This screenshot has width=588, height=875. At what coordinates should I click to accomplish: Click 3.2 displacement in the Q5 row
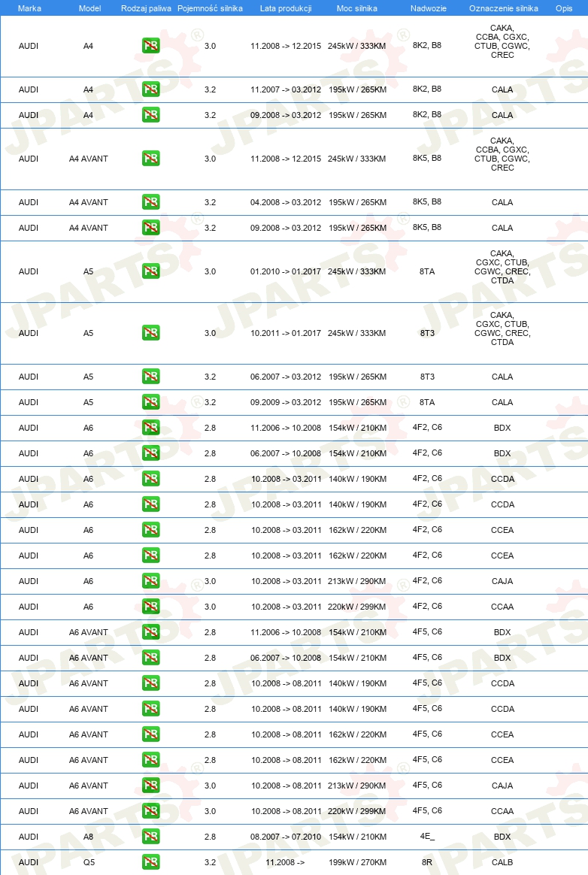[x=210, y=862]
